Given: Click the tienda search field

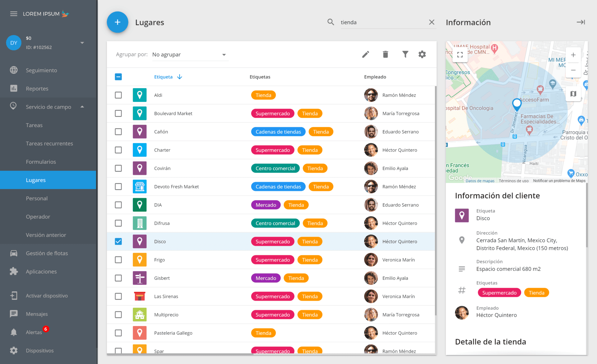Looking at the screenshot, I should [x=382, y=22].
